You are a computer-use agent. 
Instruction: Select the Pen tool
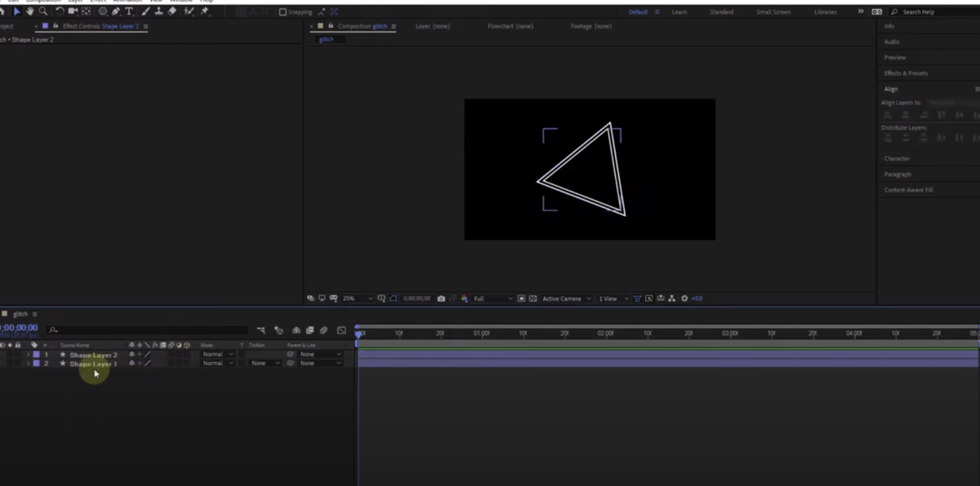(x=116, y=11)
